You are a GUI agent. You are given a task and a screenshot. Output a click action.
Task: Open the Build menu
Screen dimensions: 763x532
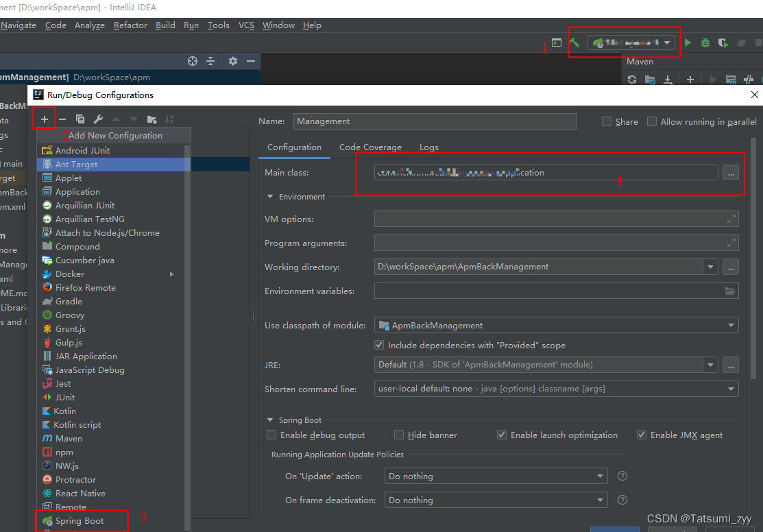click(x=165, y=25)
